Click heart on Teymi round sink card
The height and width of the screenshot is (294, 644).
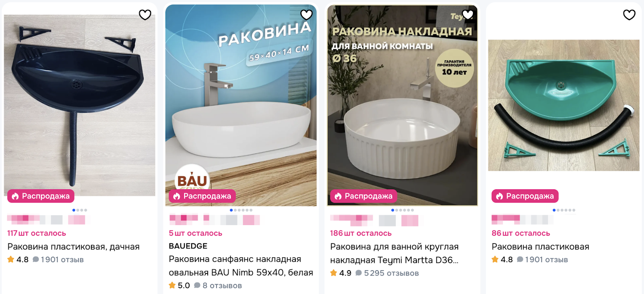tap(468, 15)
